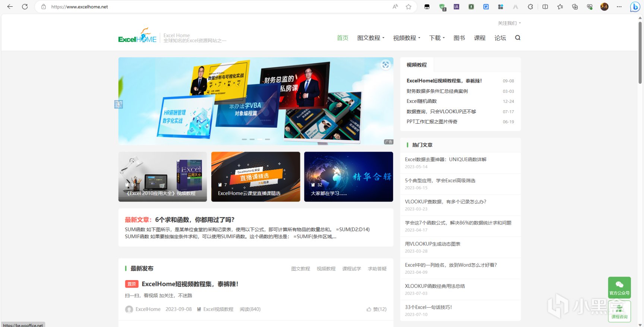Open sidebar video Excel随机函数
This screenshot has width=644, height=327.
pyautogui.click(x=422, y=101)
